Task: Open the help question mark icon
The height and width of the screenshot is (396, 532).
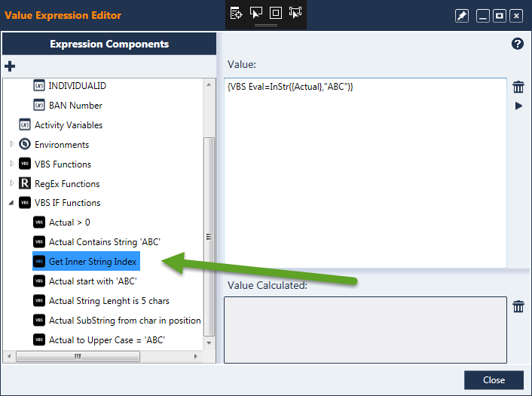Action: click(518, 44)
